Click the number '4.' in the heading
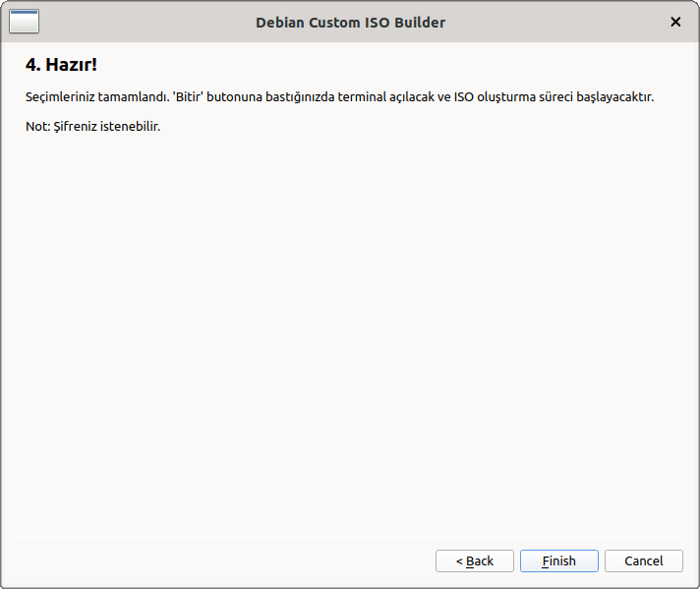 32,65
